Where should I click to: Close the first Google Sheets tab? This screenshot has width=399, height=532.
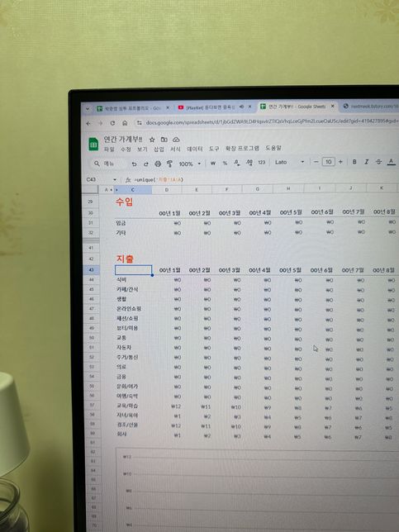tap(168, 108)
